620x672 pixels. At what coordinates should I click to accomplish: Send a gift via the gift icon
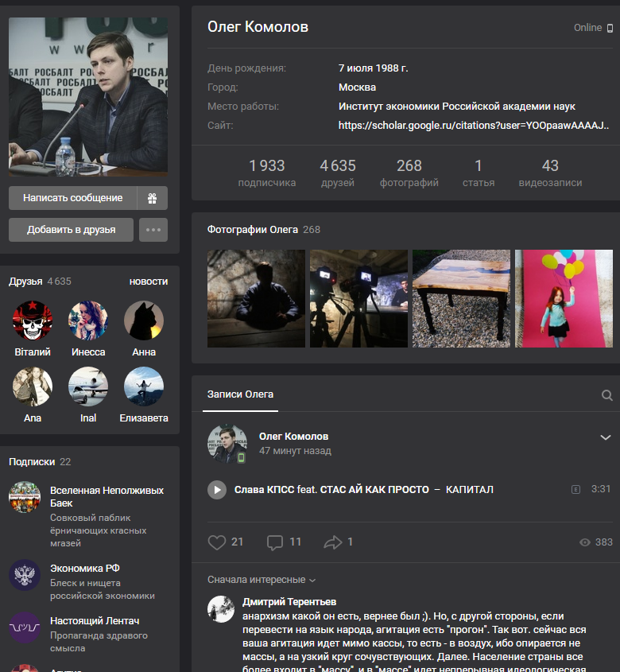pos(152,198)
